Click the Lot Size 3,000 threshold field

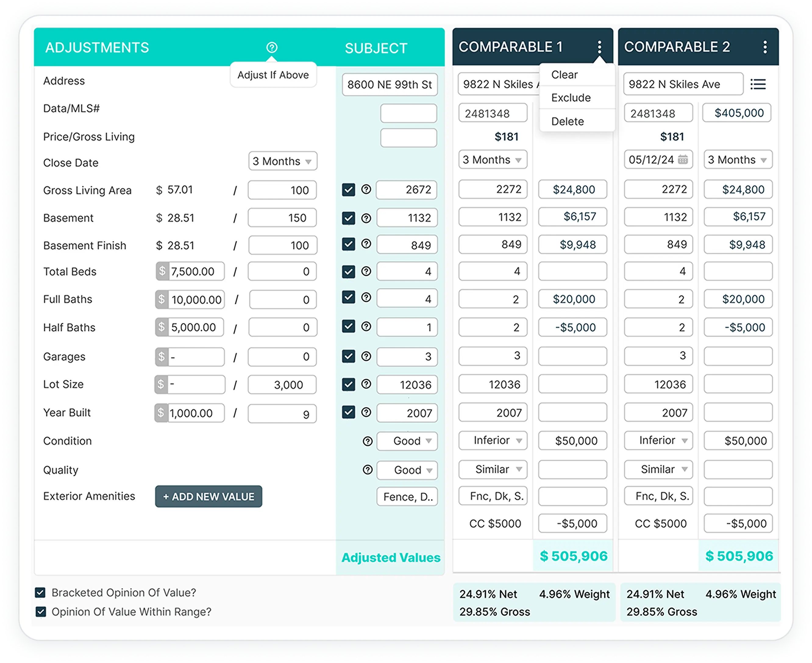click(x=282, y=385)
